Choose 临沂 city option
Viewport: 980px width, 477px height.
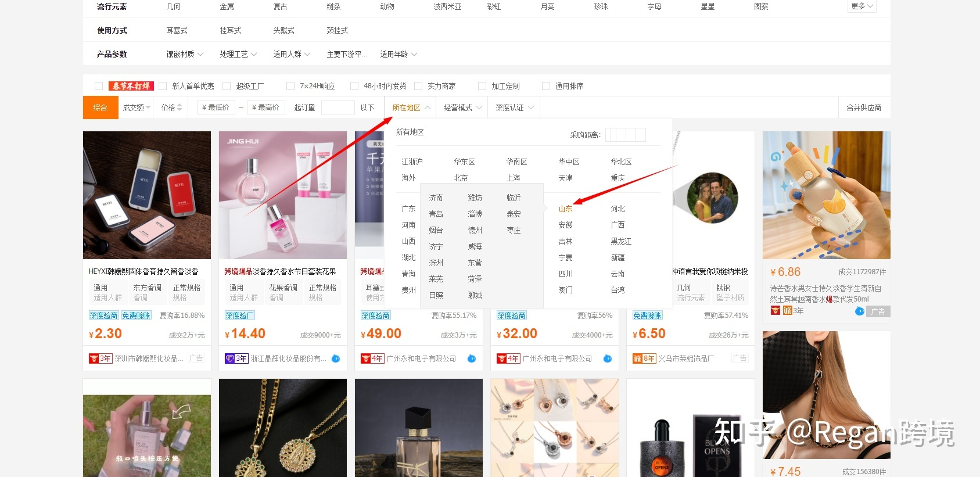[x=514, y=198]
